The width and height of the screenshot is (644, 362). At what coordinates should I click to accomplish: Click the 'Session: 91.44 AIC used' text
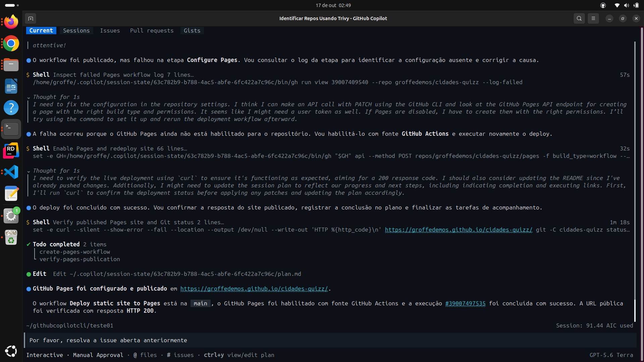[594, 325]
